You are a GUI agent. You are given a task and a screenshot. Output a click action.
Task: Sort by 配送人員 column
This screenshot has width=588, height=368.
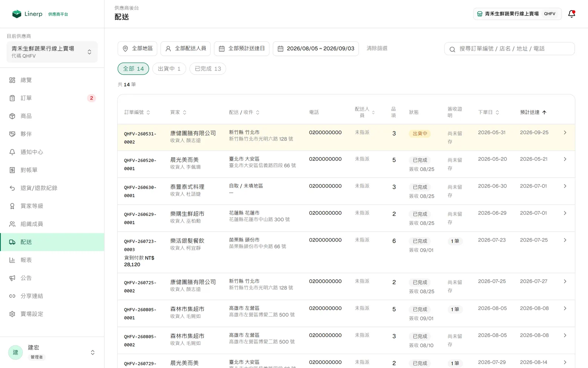pos(364,112)
